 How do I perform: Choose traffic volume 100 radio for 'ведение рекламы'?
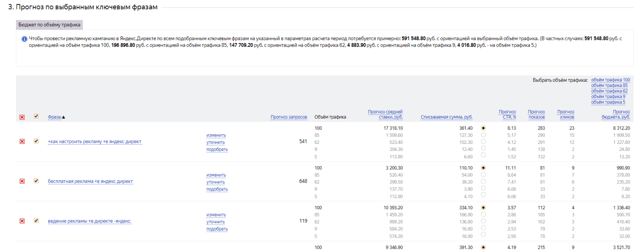483,207
